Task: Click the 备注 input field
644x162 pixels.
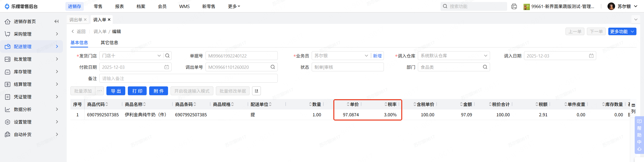Action: click(188, 78)
